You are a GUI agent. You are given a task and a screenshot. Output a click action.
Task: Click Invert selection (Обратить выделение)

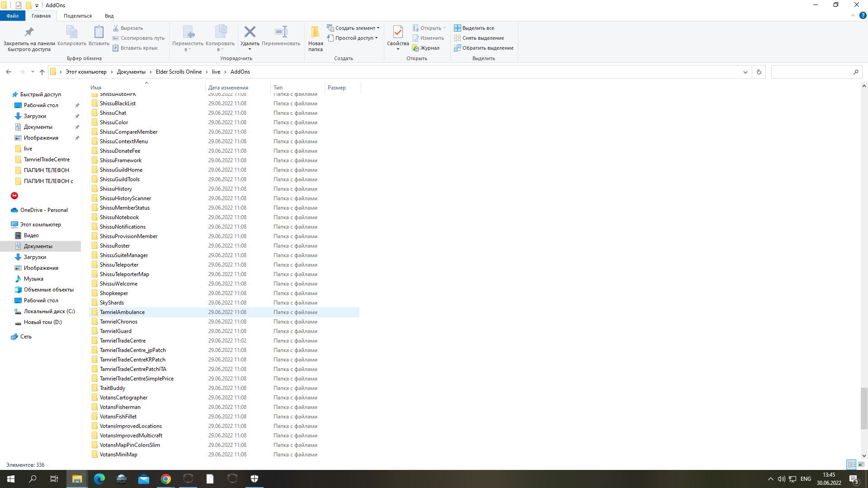coord(484,48)
